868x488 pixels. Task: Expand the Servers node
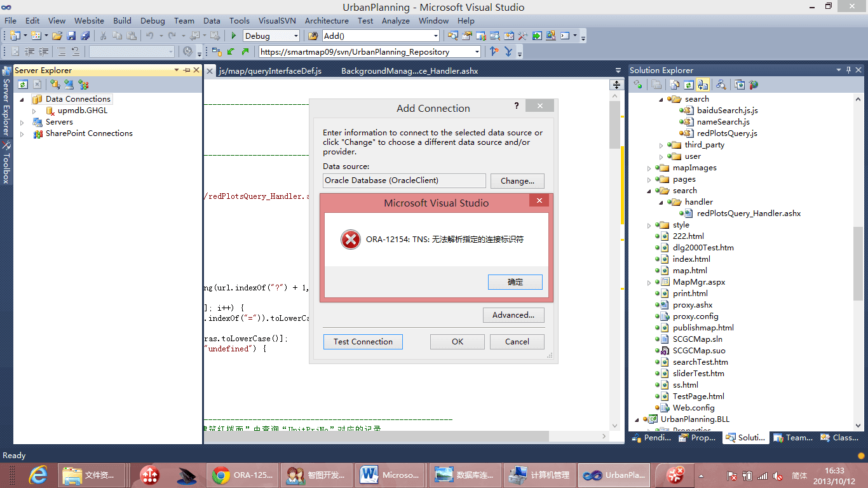point(22,122)
